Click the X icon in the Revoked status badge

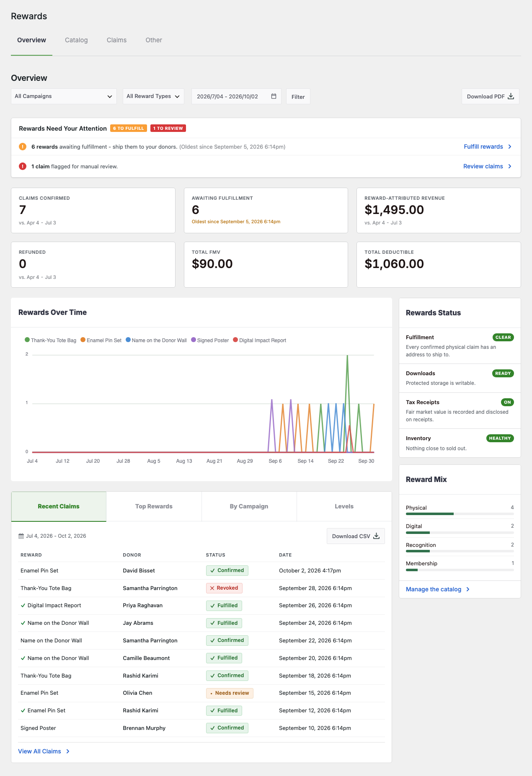[212, 588]
